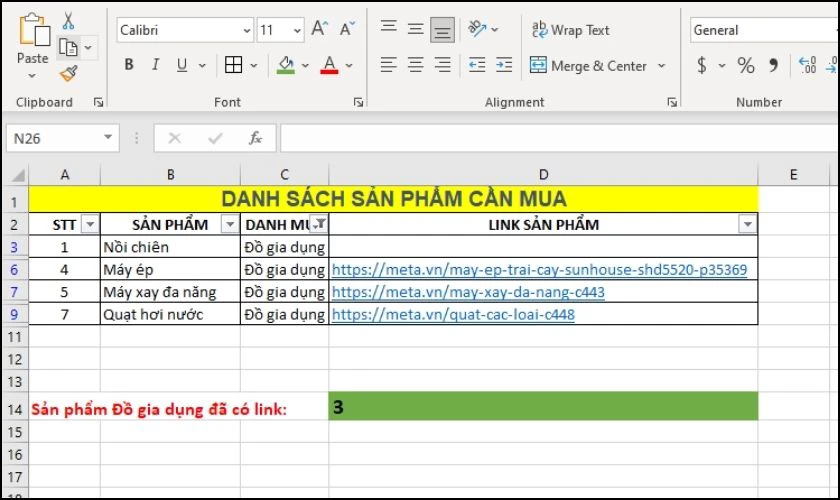This screenshot has height=500, width=840.
Task: Apply Percent Style
Action: click(x=746, y=65)
